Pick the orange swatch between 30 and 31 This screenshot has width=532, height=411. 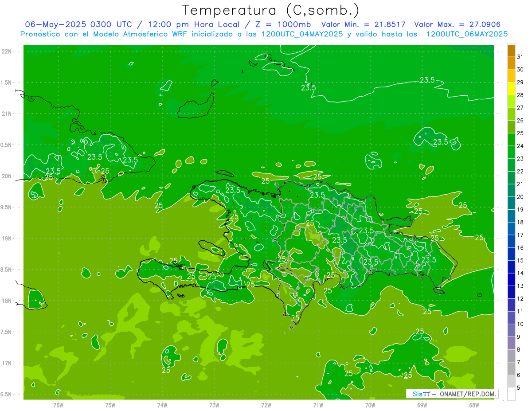511,63
